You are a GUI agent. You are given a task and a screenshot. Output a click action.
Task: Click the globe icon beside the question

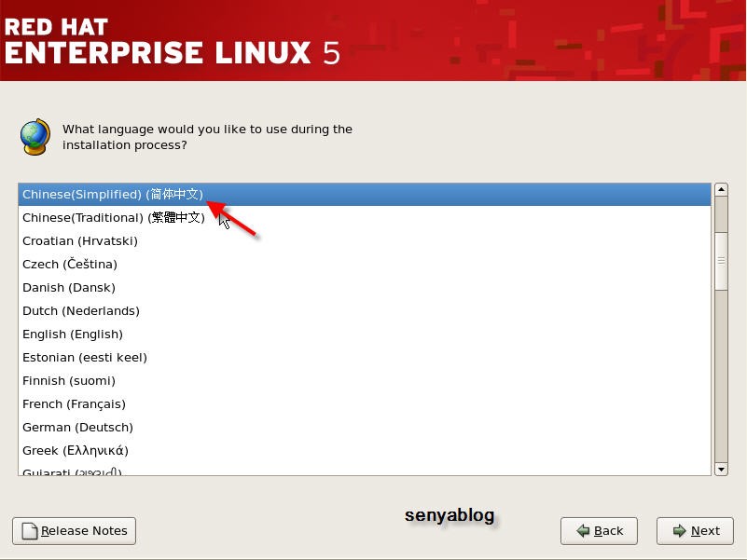click(x=35, y=137)
